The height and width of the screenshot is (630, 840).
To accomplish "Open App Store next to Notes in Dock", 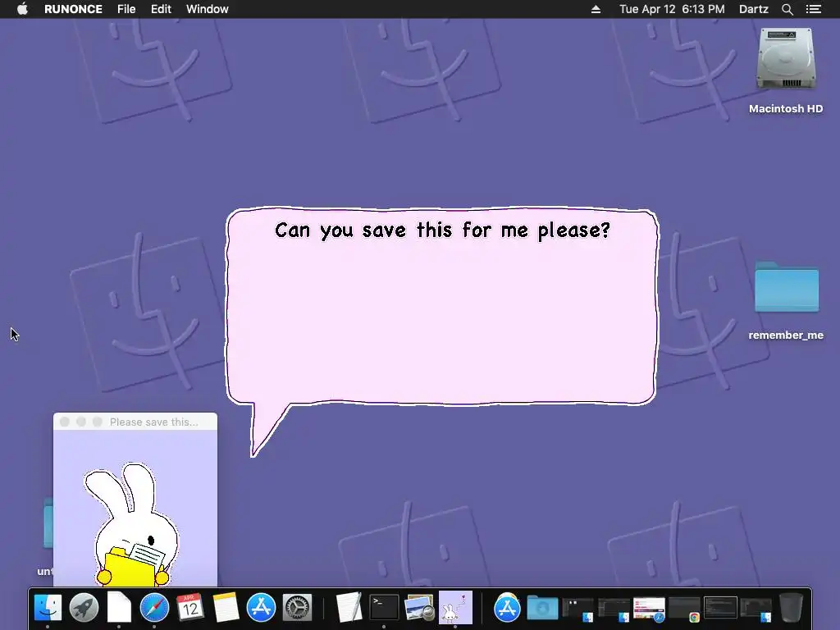I will [261, 608].
